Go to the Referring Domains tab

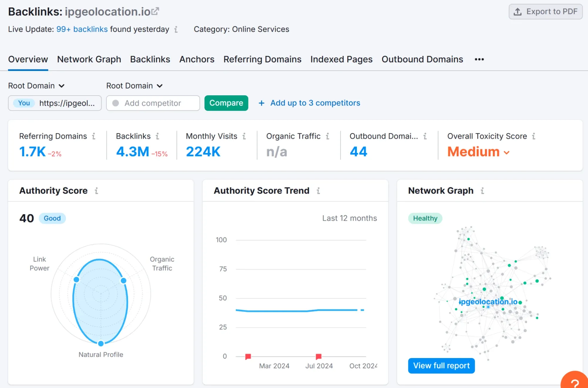pos(262,59)
